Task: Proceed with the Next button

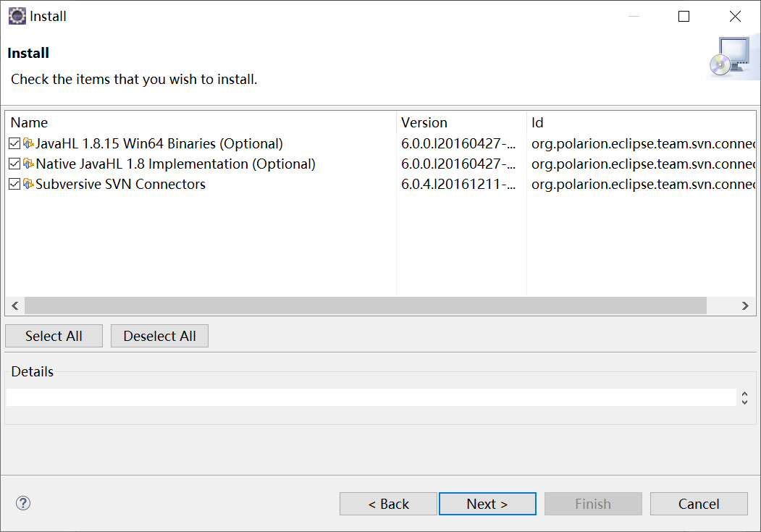Action: 487,504
